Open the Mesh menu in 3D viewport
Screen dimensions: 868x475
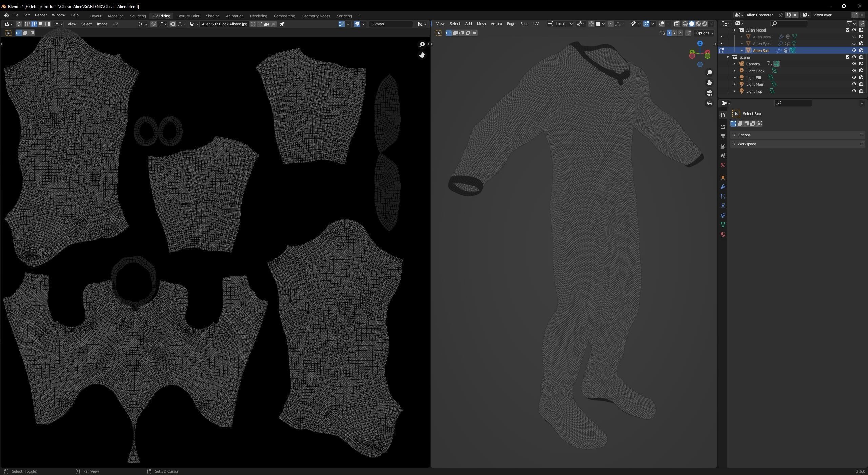pos(481,24)
